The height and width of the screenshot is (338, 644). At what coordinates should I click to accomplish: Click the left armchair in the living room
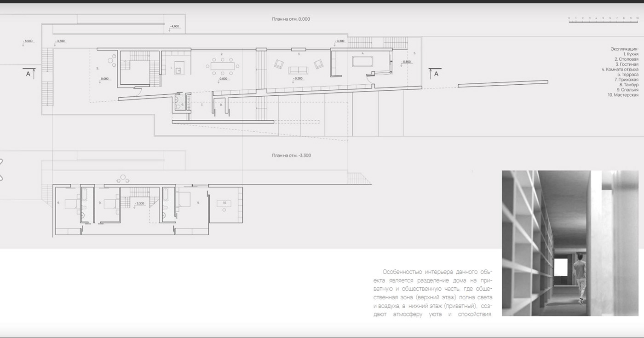tap(278, 64)
